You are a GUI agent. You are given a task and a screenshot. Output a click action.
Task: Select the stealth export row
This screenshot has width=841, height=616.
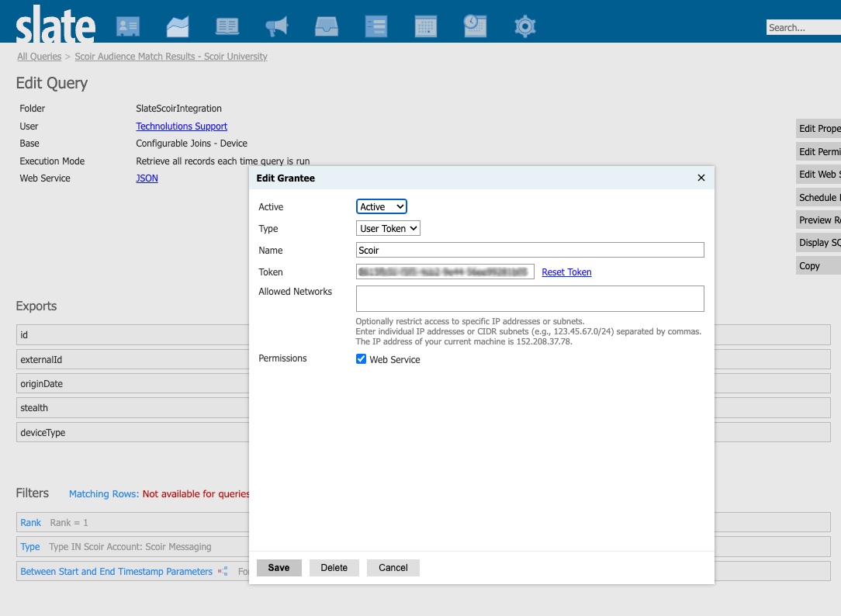[133, 407]
